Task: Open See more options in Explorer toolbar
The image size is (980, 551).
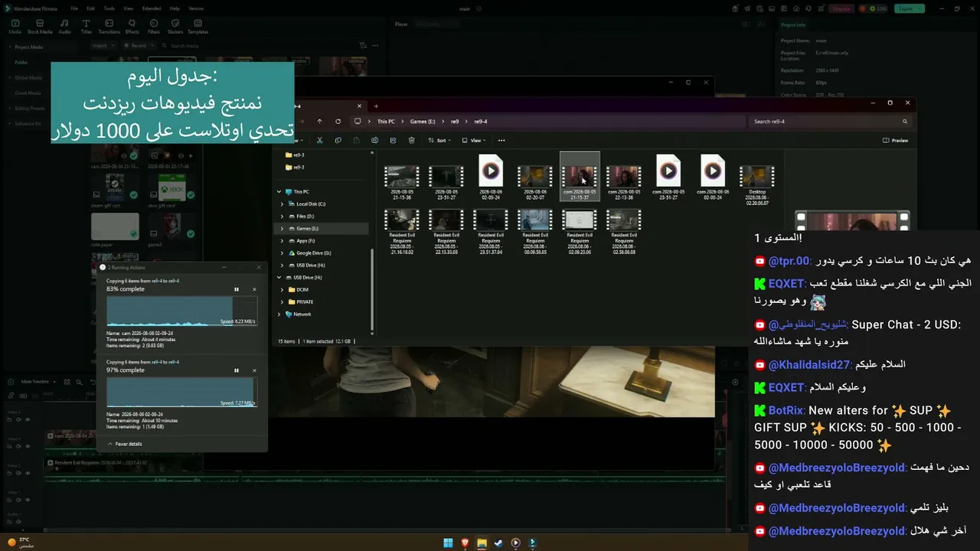Action: (501, 141)
